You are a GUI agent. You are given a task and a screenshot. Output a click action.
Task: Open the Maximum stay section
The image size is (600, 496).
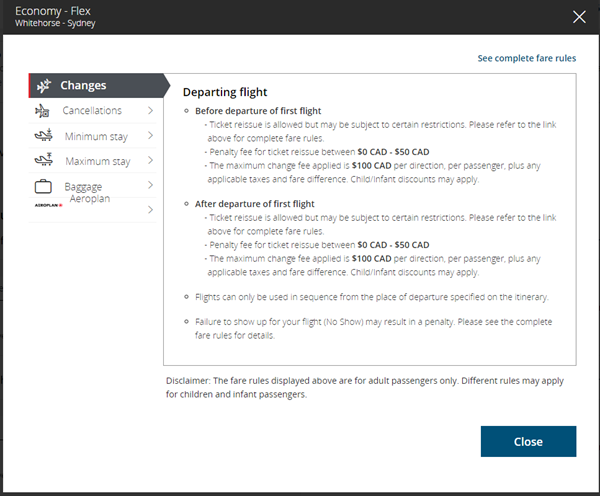coord(97,161)
